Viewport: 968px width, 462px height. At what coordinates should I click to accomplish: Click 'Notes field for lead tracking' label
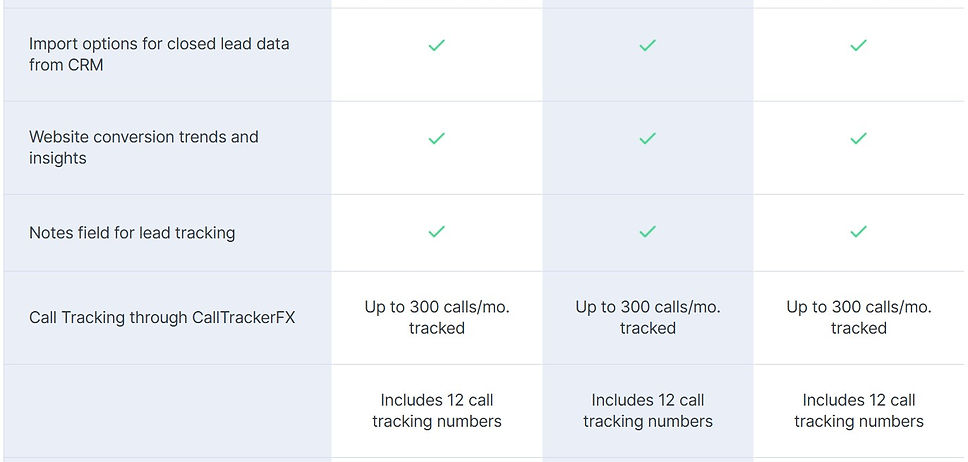(132, 233)
